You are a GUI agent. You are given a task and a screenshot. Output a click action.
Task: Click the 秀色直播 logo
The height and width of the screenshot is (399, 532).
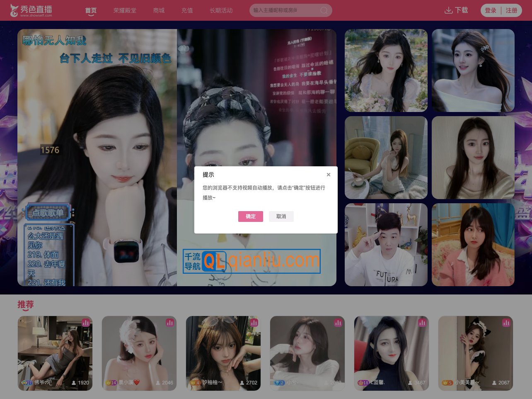pos(31,10)
